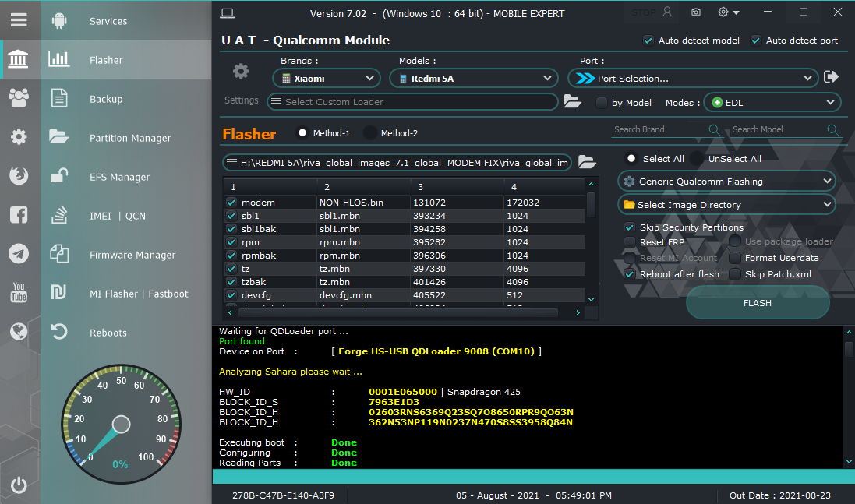
Task: Choose the Select All radio option
Action: pyautogui.click(x=631, y=158)
